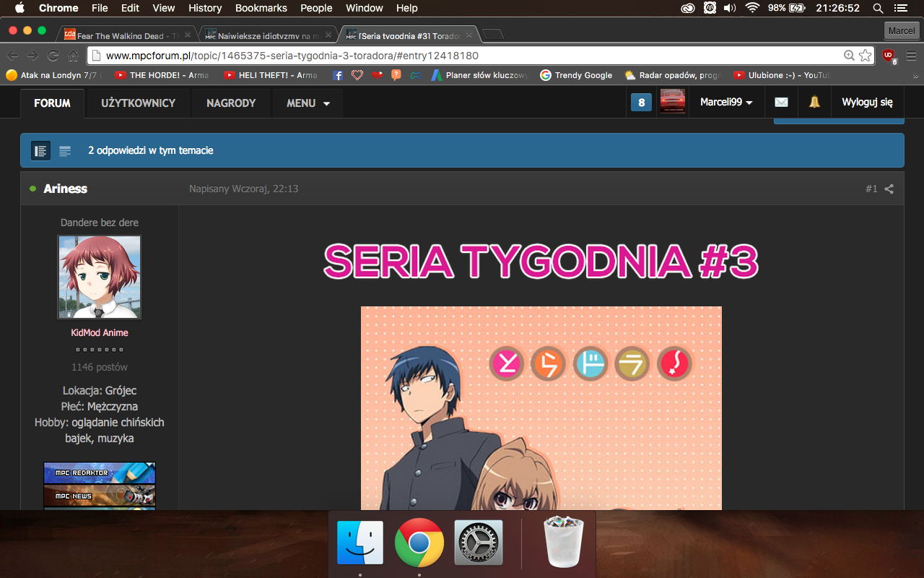Click the Marceli99 avatar thumbnail

click(x=673, y=102)
